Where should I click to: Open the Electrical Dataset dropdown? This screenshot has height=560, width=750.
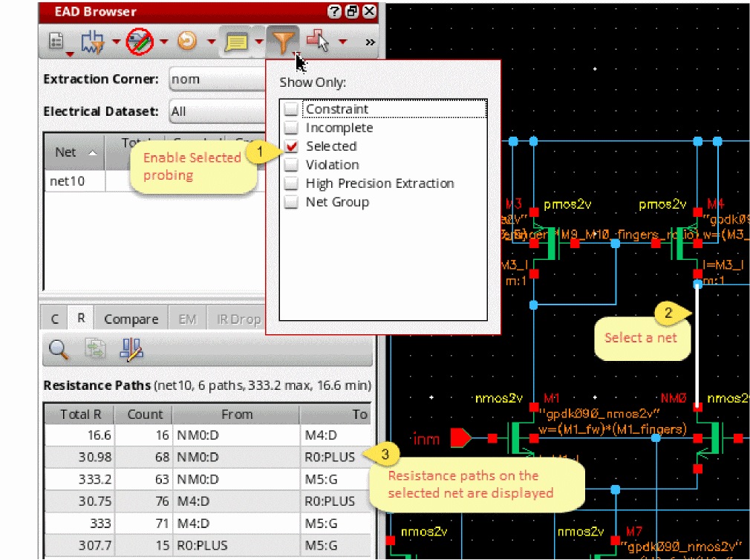click(215, 111)
